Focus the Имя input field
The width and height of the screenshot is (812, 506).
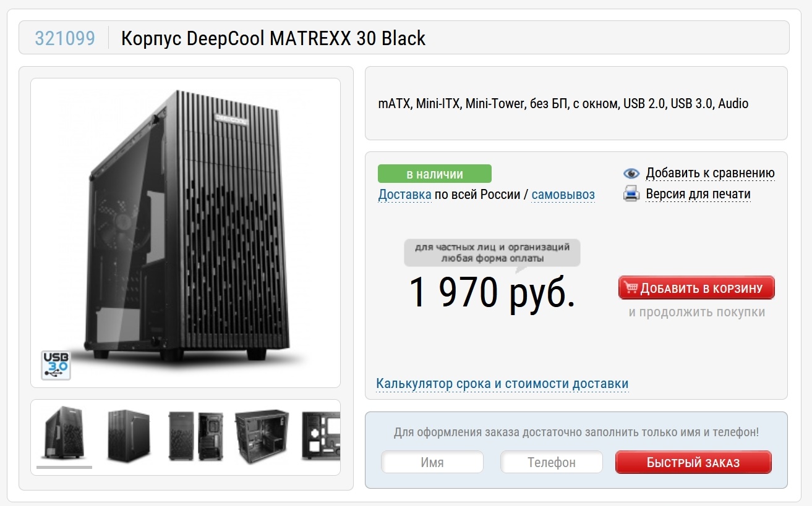pyautogui.click(x=432, y=462)
